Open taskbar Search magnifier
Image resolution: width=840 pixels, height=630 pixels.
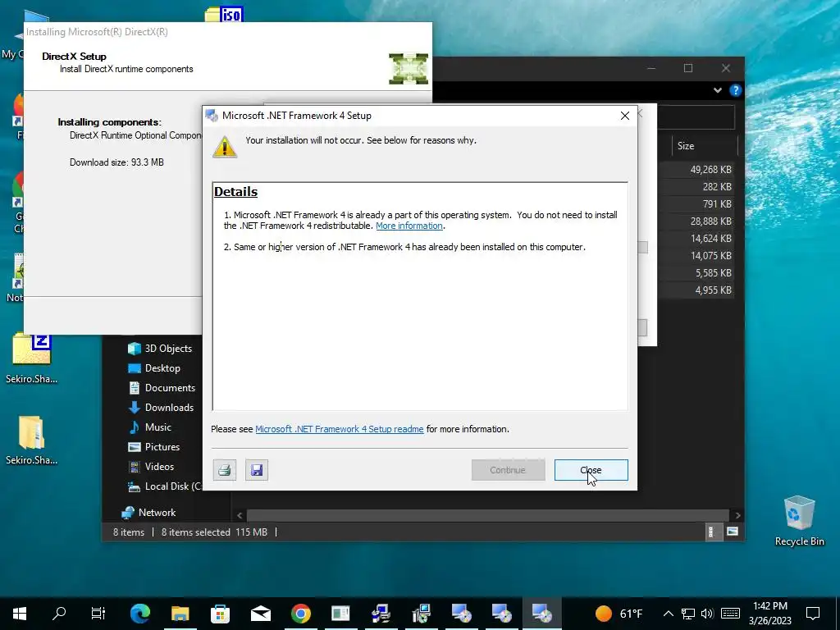[59, 614]
